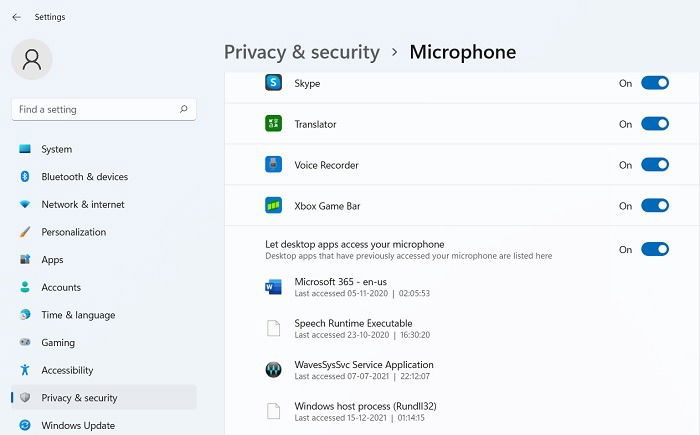Viewport: 700px width, 435px height.
Task: Turn off Skype microphone access
Action: coord(654,83)
